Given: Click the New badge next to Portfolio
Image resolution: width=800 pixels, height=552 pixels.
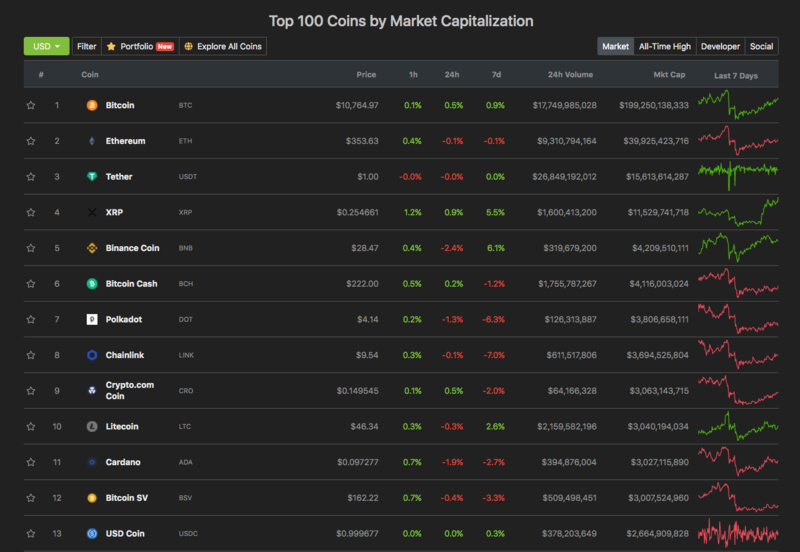Looking at the screenshot, I should 165,46.
